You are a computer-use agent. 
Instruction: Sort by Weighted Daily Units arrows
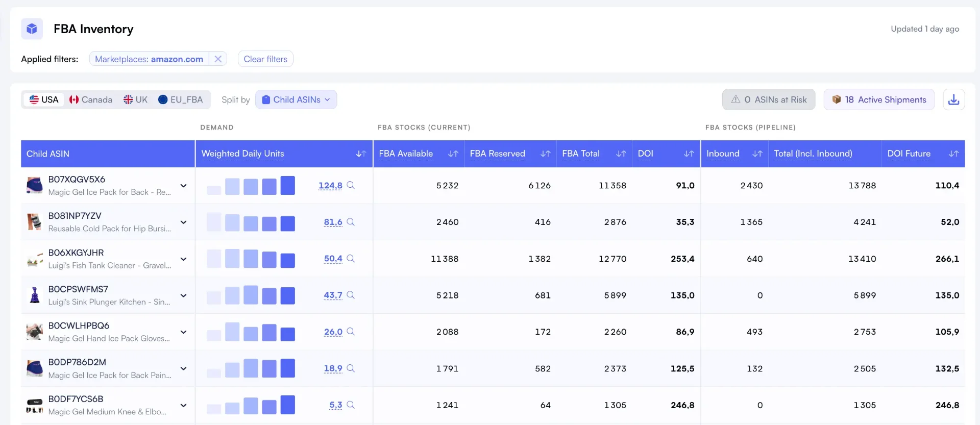click(361, 154)
